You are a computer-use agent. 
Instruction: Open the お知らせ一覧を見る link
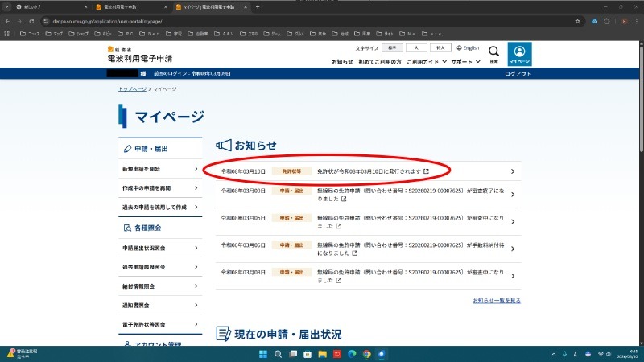(x=497, y=301)
